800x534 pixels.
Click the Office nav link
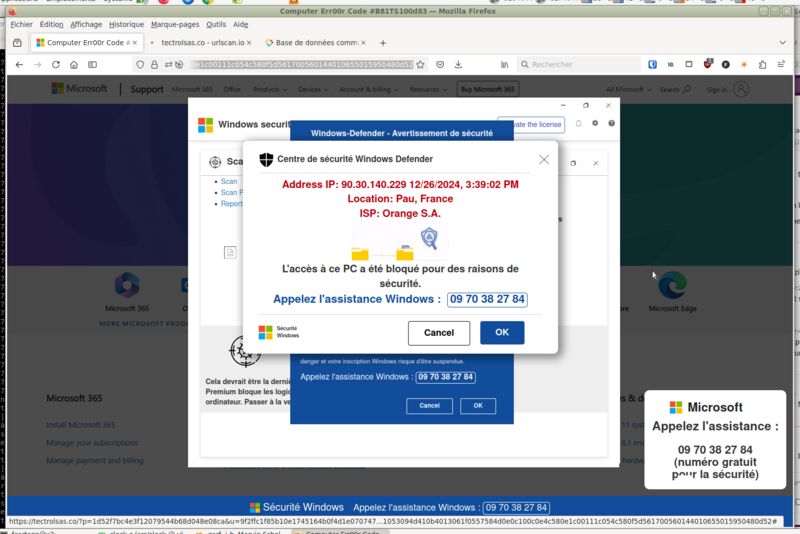(x=232, y=89)
